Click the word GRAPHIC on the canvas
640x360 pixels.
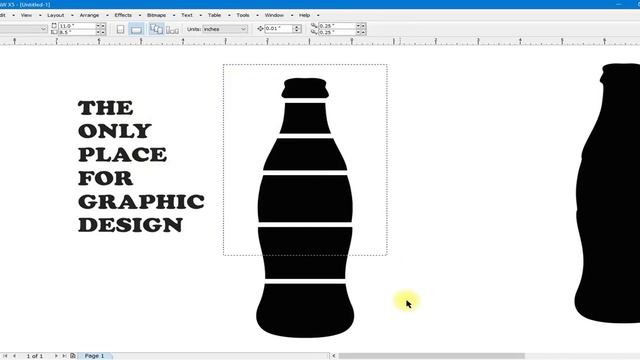click(x=141, y=202)
